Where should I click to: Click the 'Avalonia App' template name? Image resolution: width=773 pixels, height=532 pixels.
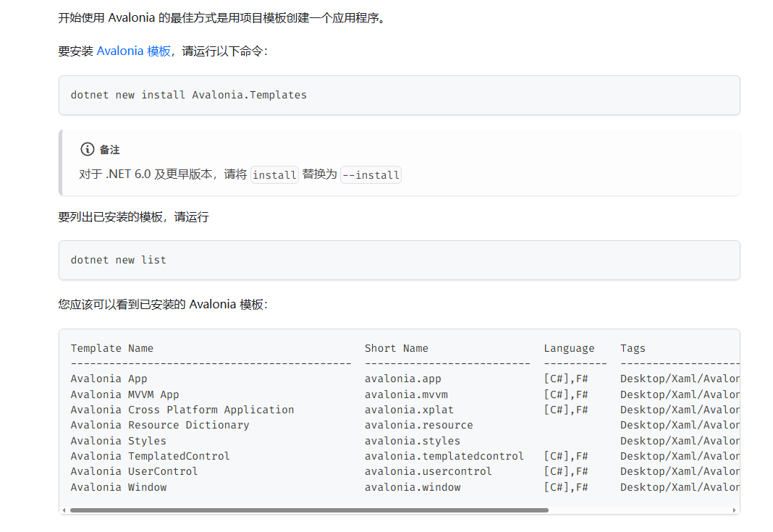[109, 379]
